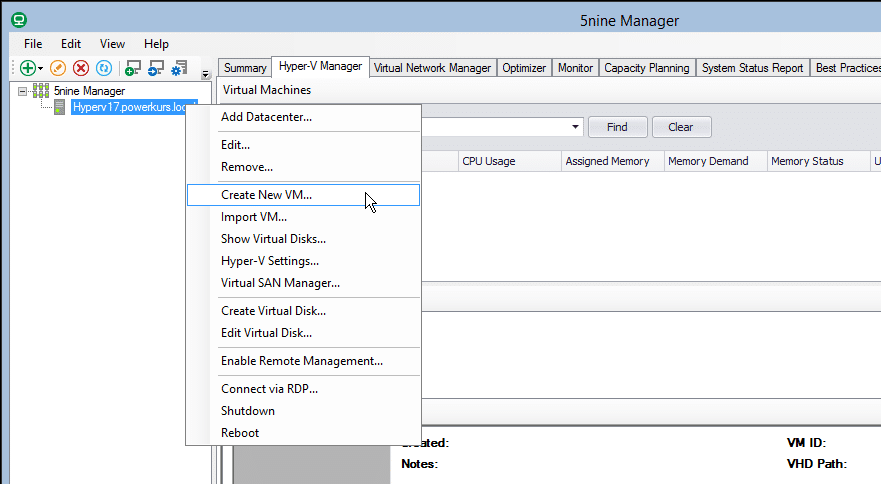
Task: Sort by CPU Usage column header
Action: (510, 161)
